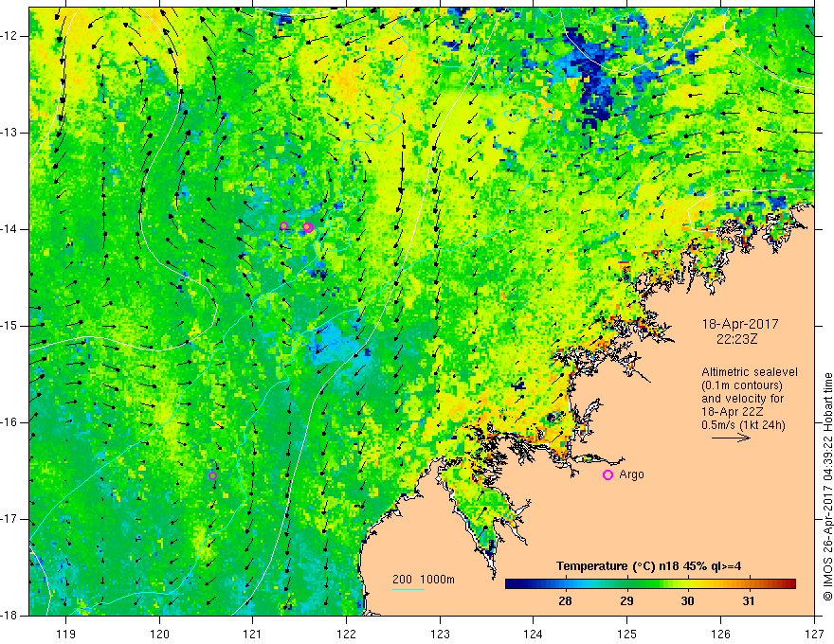
Task: Click the longitude axis label 127
Action: click(x=814, y=634)
